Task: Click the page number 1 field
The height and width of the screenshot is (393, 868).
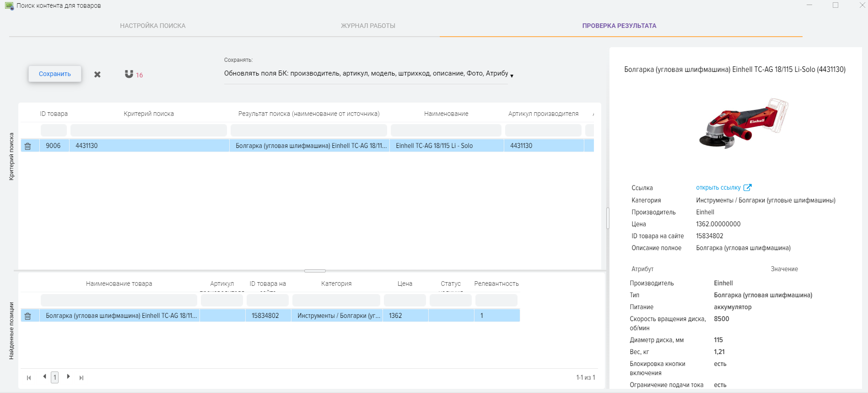Action: (x=55, y=377)
